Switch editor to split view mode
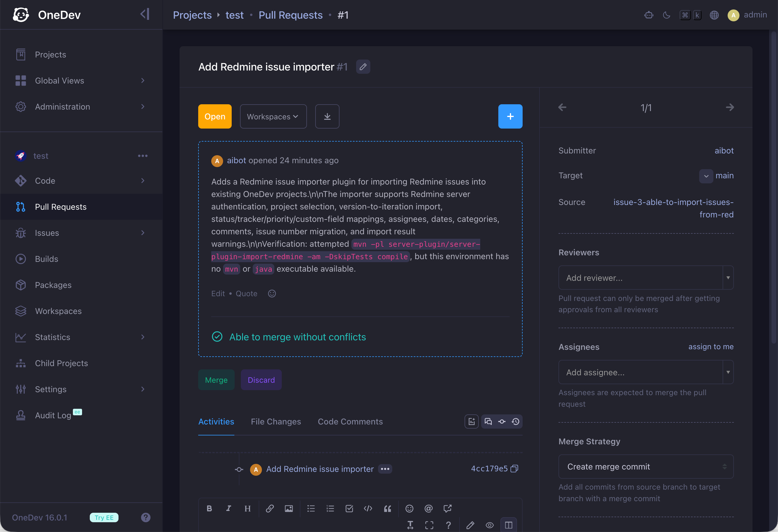Viewport: 778px width, 532px height. click(508, 525)
